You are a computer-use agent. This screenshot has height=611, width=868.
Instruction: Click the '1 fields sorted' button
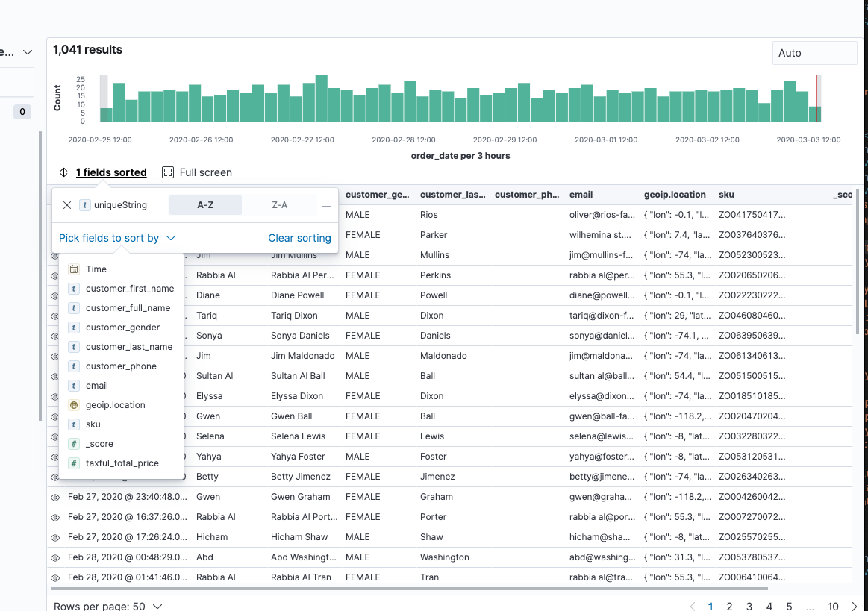110,172
